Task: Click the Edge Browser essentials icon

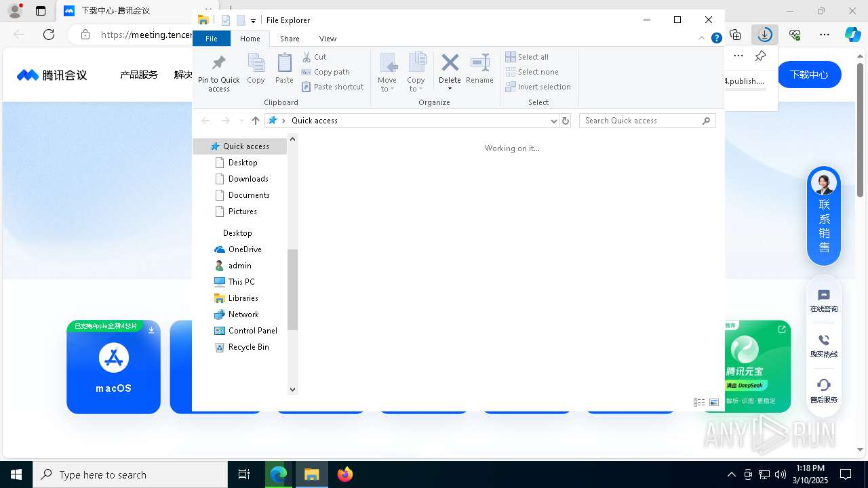Action: [x=795, y=34]
